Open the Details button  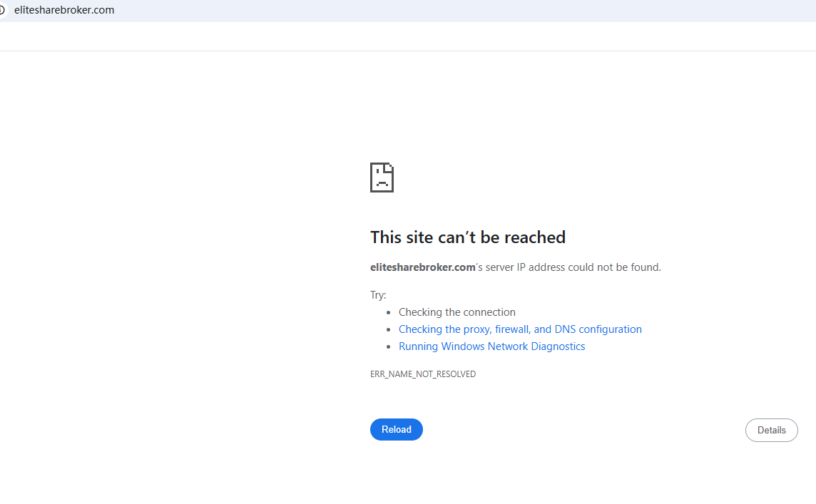pos(771,430)
